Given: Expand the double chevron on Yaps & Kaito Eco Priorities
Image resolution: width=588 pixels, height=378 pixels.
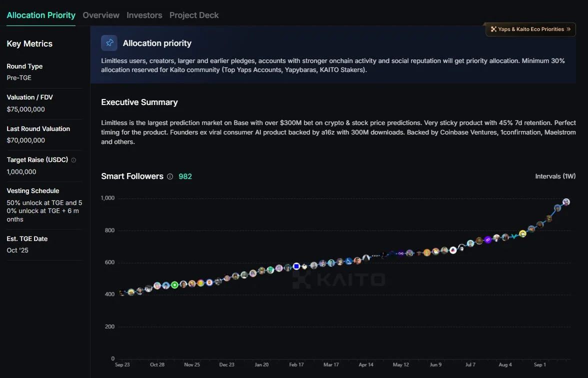Looking at the screenshot, I should [x=568, y=29].
